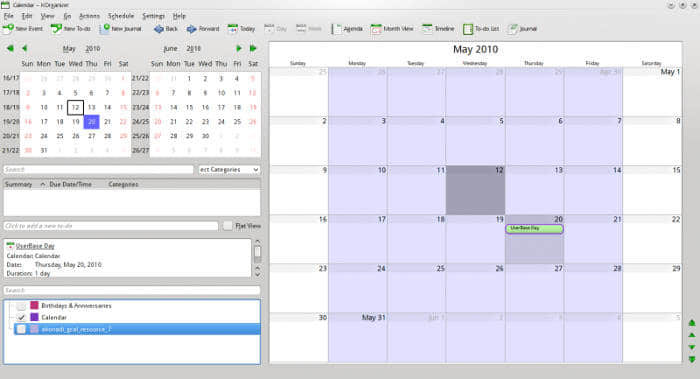700x379 pixels.
Task: Open the Actions menu
Action: pos(89,16)
